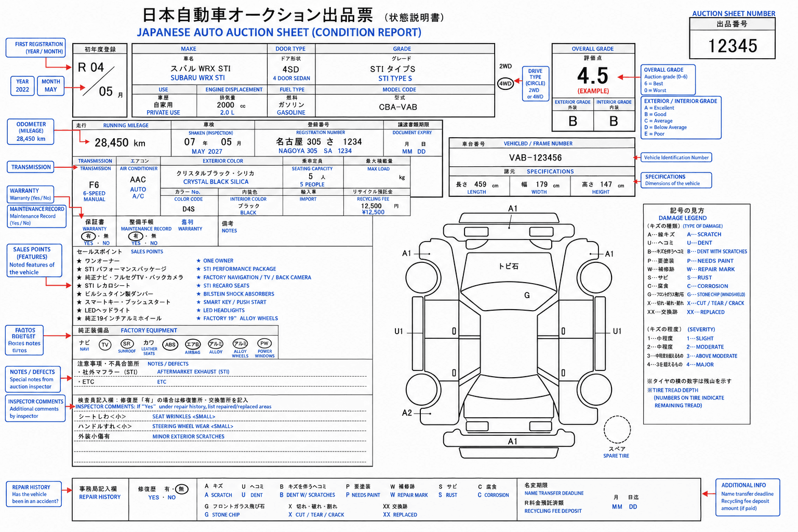798x532 pixels.
Task: Click circled 有 under MAINTENANCE RECORD label
Action: (x=136, y=236)
